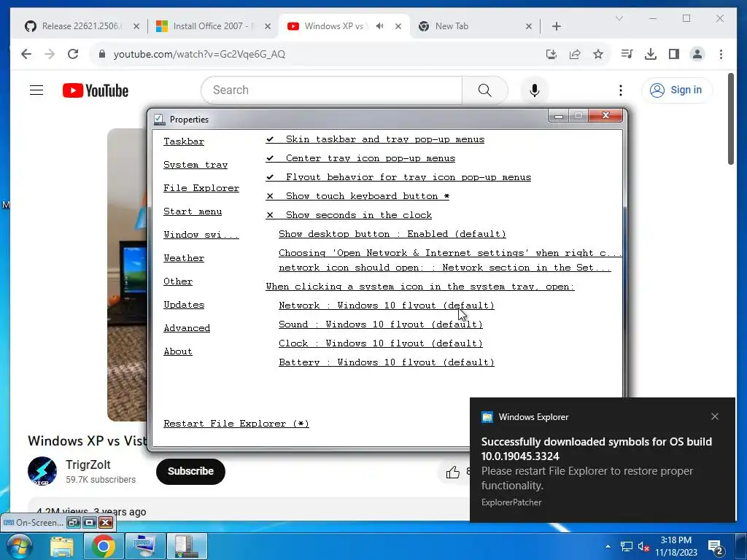747x560 pixels.
Task: Open the media controls icon in Chrome toolbar
Action: tap(627, 54)
